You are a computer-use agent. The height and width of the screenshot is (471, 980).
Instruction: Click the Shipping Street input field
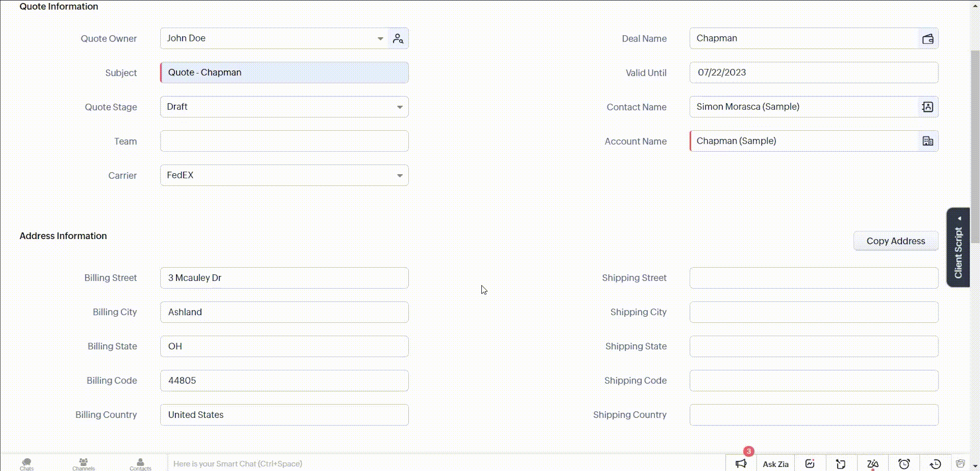click(814, 278)
